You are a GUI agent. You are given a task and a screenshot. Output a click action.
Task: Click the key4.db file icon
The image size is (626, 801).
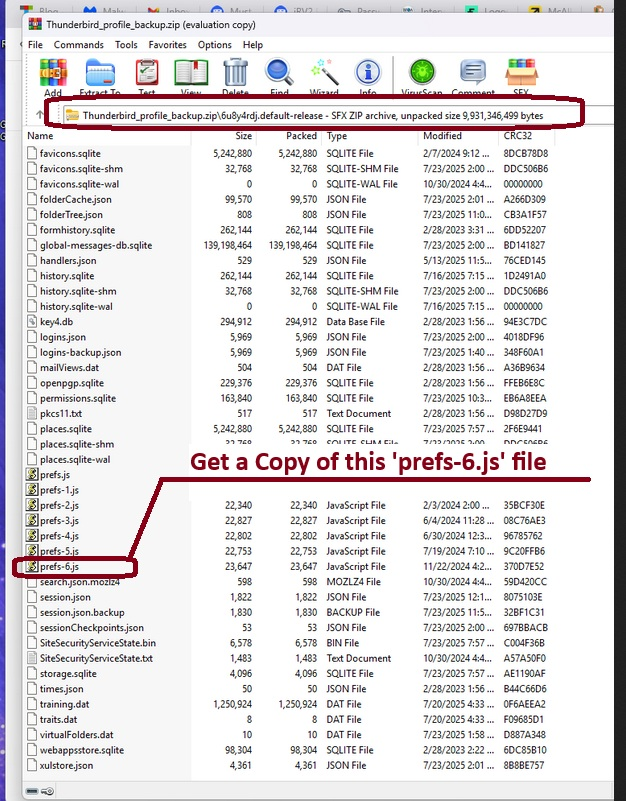(32, 321)
